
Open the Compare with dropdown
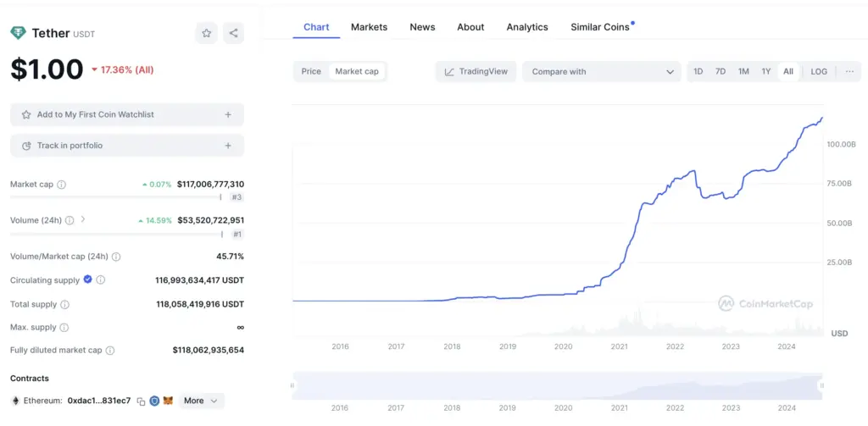(x=602, y=71)
